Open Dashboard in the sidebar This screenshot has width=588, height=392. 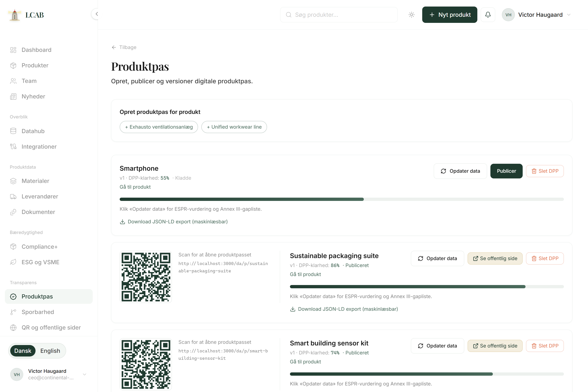(49, 50)
